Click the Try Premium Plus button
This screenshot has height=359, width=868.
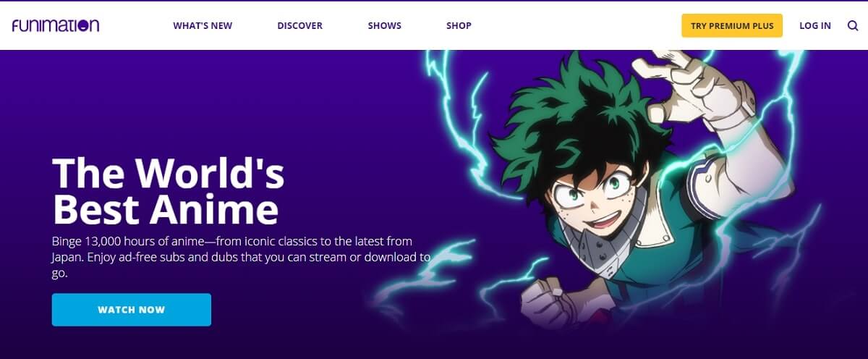click(x=732, y=25)
